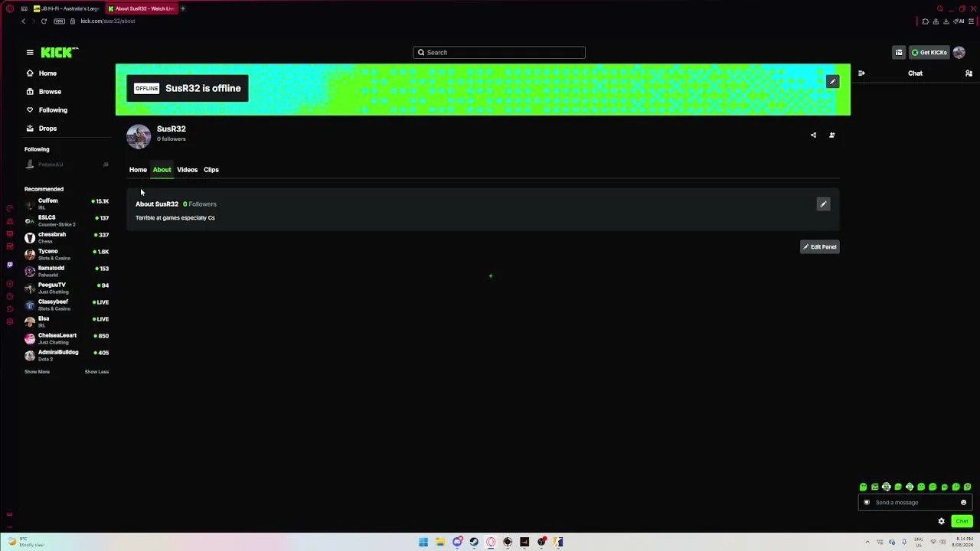Open browser extensions puzzle icon
Image resolution: width=980 pixels, height=551 pixels.
(925, 21)
